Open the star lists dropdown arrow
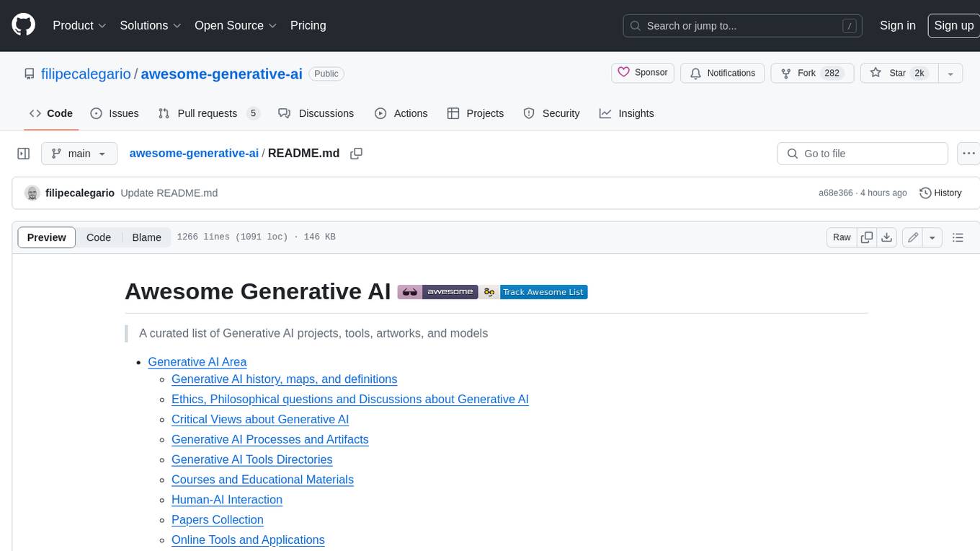980x551 pixels. coord(950,73)
